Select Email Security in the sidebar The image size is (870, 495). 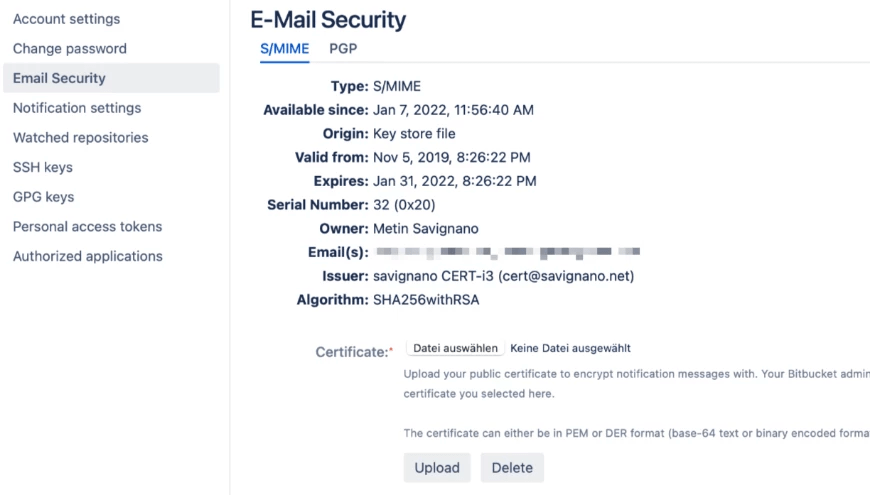click(x=59, y=78)
